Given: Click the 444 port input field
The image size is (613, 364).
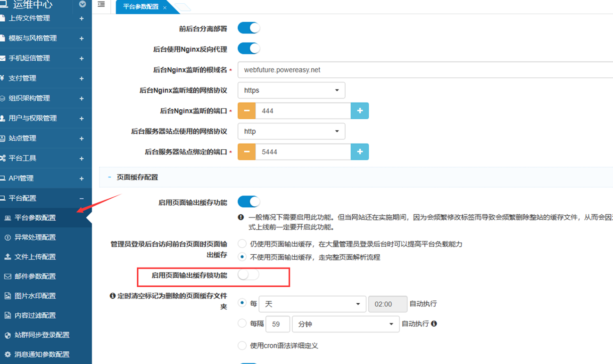Looking at the screenshot, I should tap(303, 111).
